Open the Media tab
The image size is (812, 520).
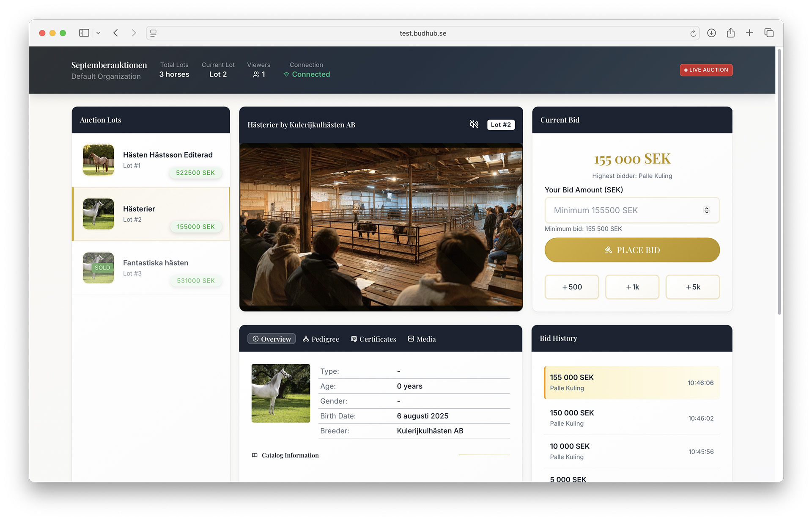(x=422, y=339)
